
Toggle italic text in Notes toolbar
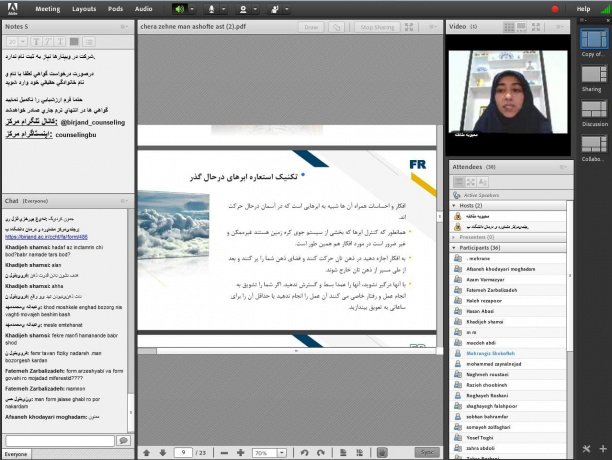pos(48,42)
